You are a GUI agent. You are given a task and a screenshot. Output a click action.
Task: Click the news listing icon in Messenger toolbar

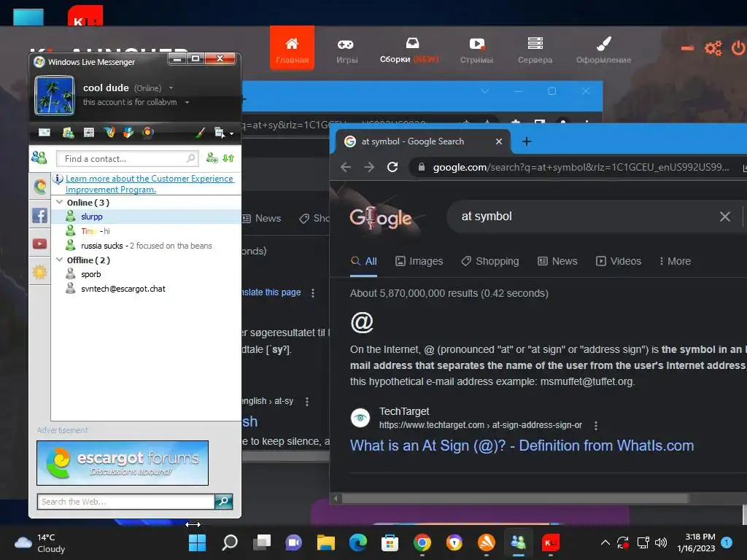coord(88,133)
